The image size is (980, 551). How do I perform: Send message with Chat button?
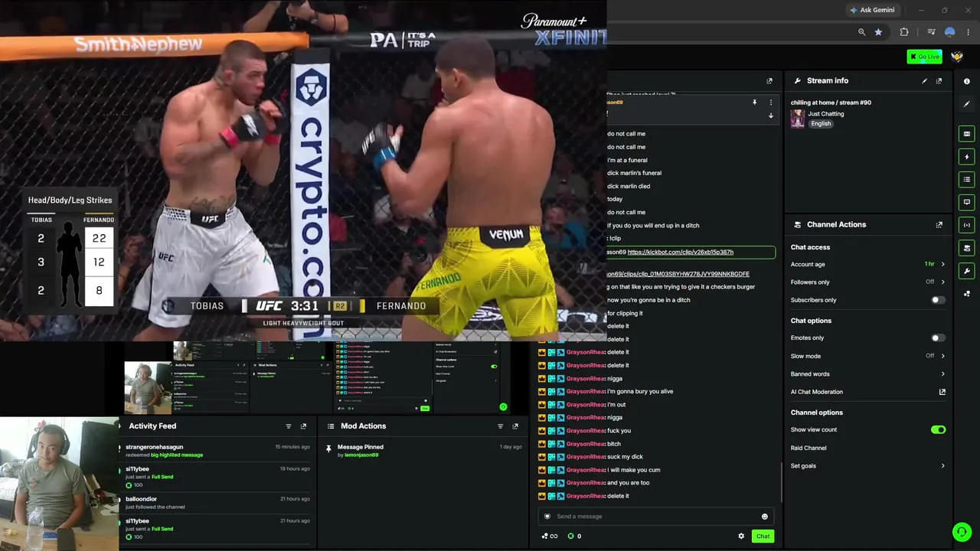coord(763,536)
